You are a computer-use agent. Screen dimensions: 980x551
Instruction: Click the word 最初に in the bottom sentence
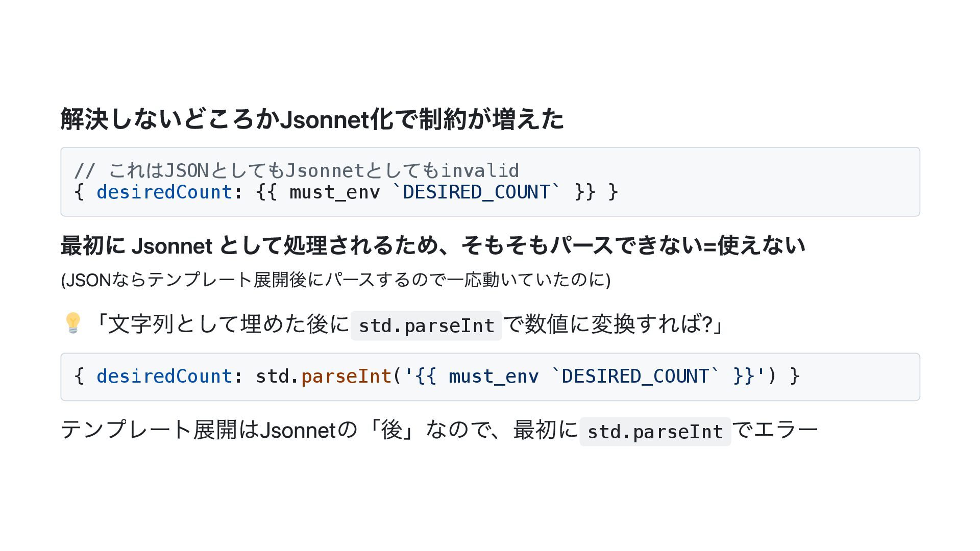(x=545, y=430)
